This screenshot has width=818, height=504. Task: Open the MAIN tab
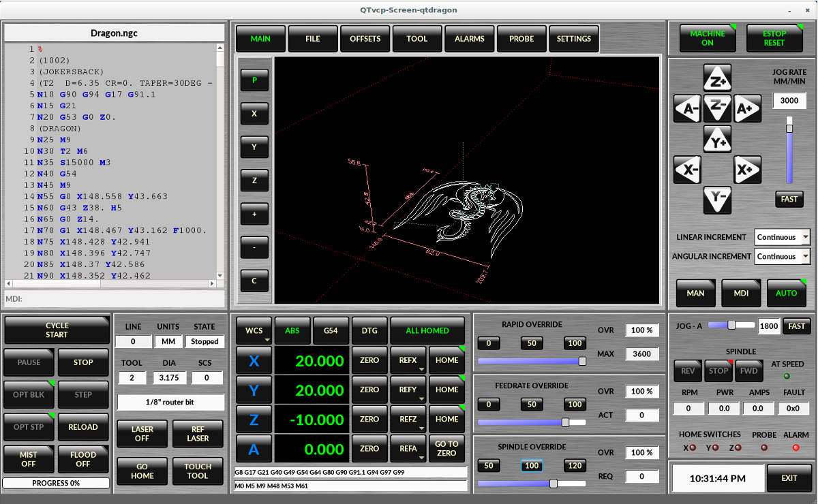coord(260,39)
